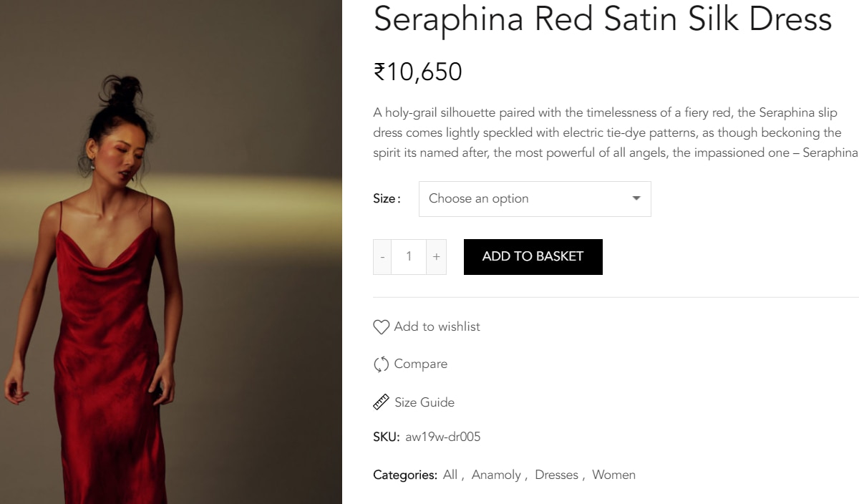
Task: Click the compare arrows icon
Action: click(381, 364)
